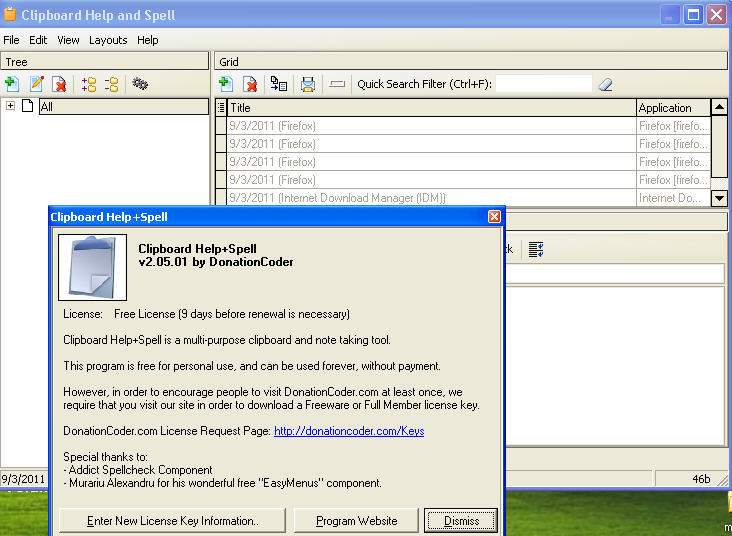732x536 pixels.
Task: Open the Program Website button
Action: pos(356,521)
